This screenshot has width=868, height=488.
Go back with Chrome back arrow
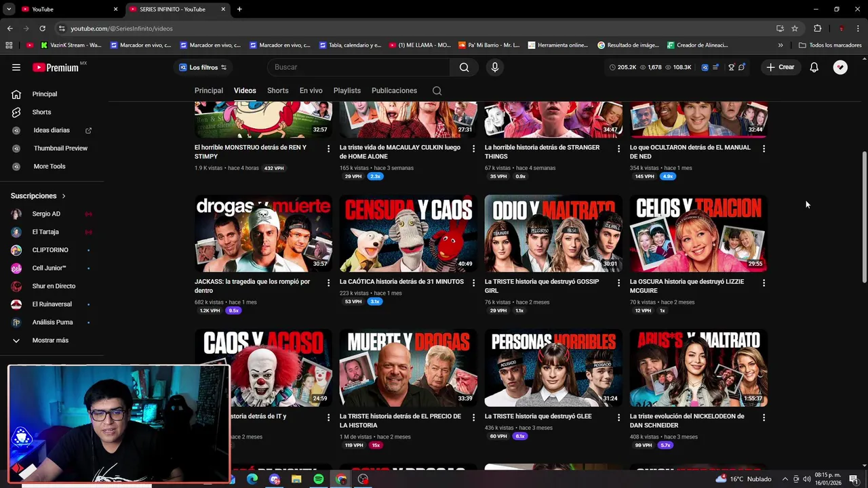(x=9, y=28)
